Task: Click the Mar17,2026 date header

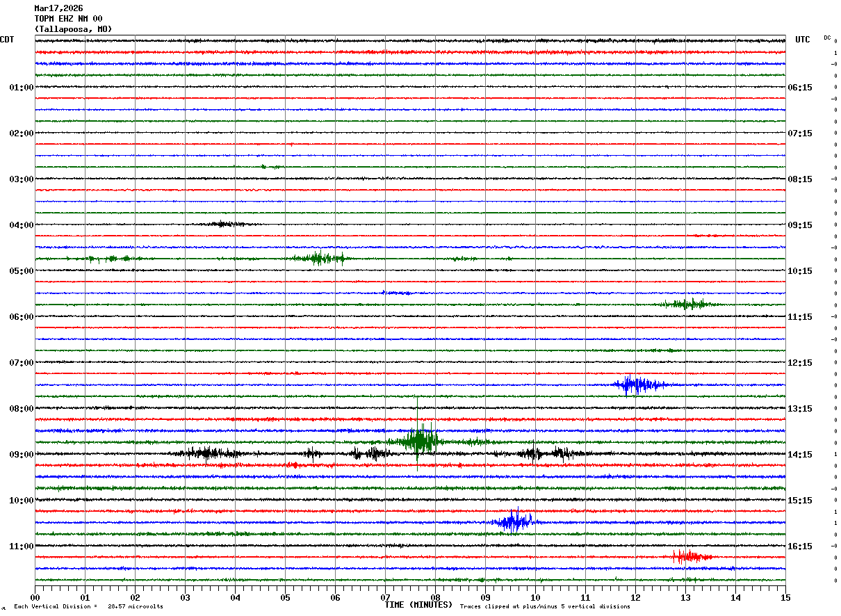Action: [58, 8]
